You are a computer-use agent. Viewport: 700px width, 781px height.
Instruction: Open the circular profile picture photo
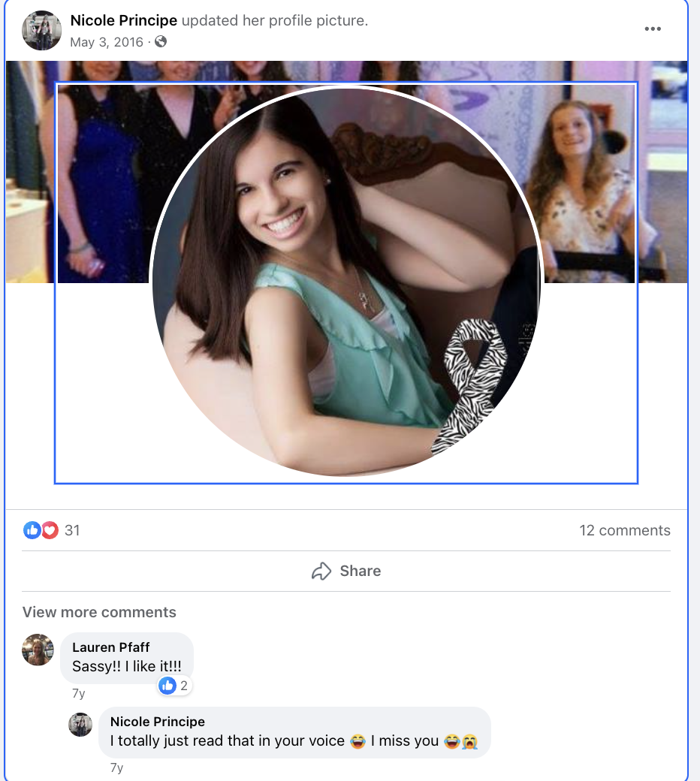coord(345,280)
